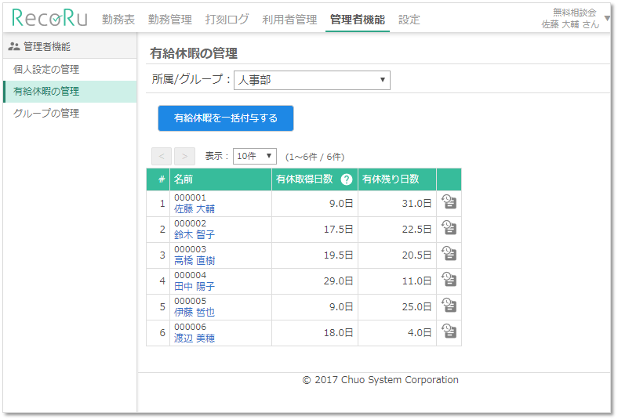Click the RecoRu logo

(x=49, y=18)
